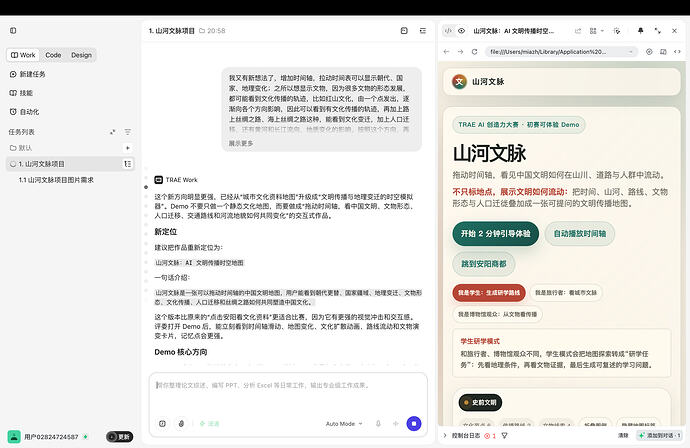
Task: Toggle responsive device view icon
Action: click(663, 52)
